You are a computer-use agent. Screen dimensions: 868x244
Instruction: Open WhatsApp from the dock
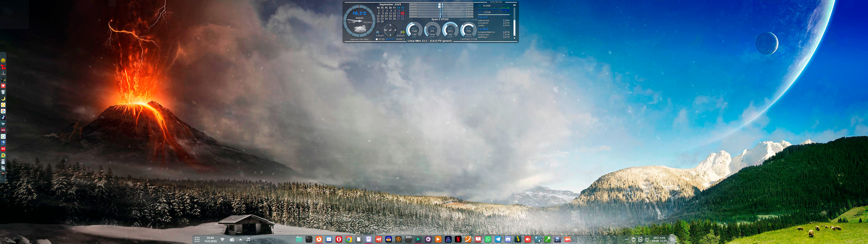(488, 239)
